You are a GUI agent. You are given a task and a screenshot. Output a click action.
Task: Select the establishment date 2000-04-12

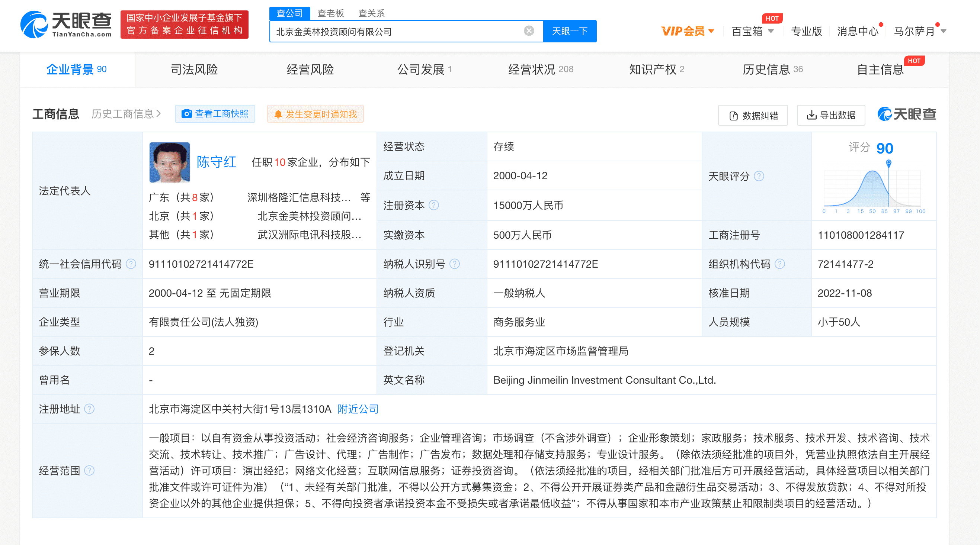[x=520, y=175]
